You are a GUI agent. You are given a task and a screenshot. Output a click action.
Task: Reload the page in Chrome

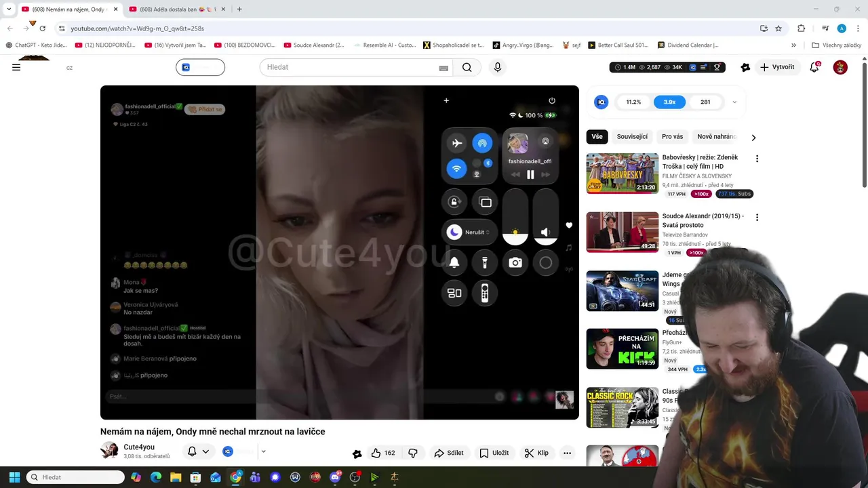pos(43,28)
